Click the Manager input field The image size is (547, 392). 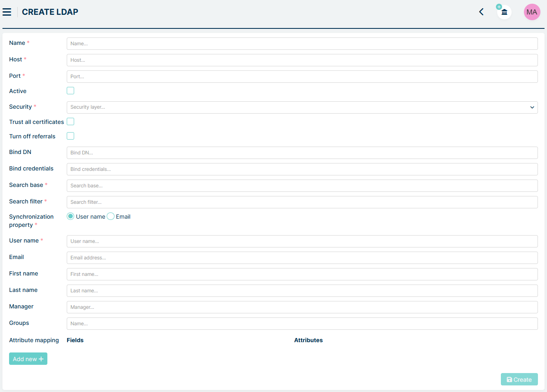(x=302, y=307)
